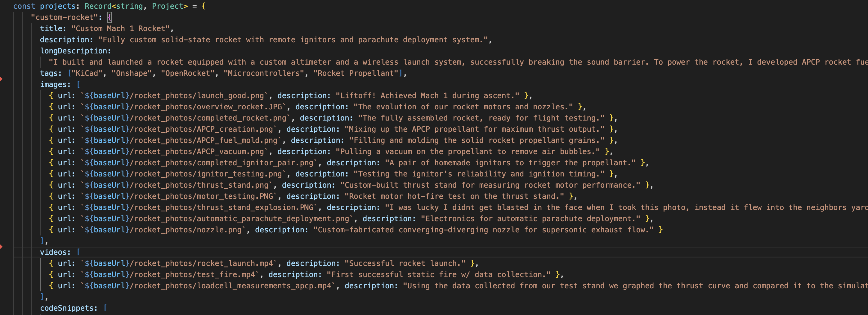
Task: Click the closing bracket after the images array
Action: pos(42,241)
